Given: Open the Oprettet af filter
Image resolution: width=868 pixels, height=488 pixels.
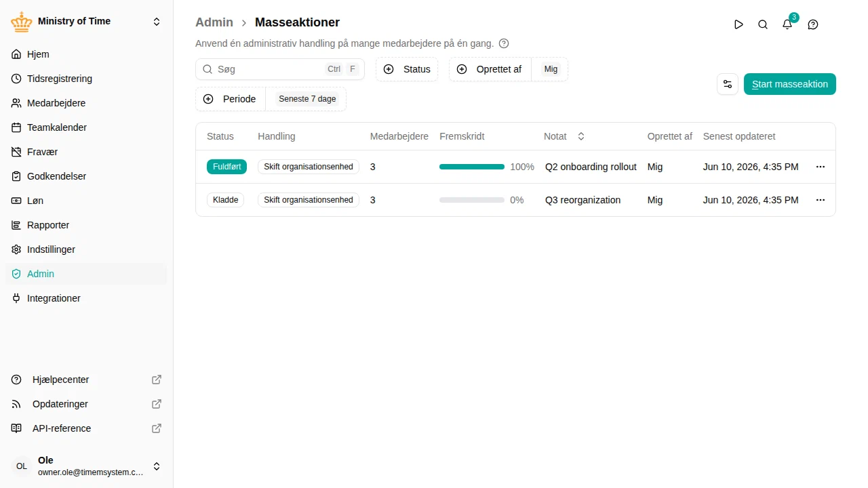Looking at the screenshot, I should pos(490,69).
